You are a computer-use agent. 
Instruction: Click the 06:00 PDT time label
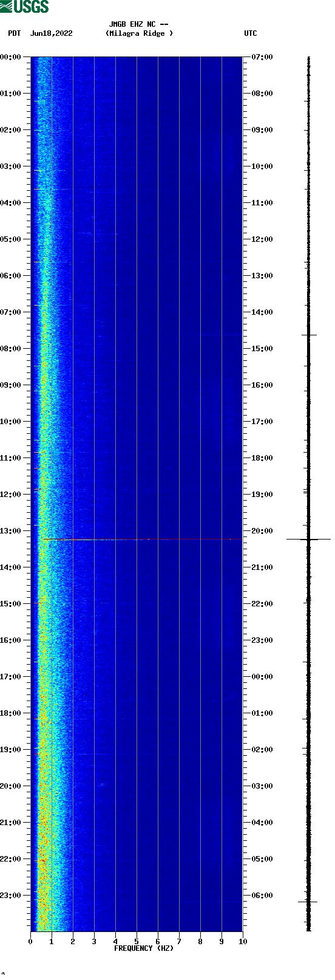[11, 276]
